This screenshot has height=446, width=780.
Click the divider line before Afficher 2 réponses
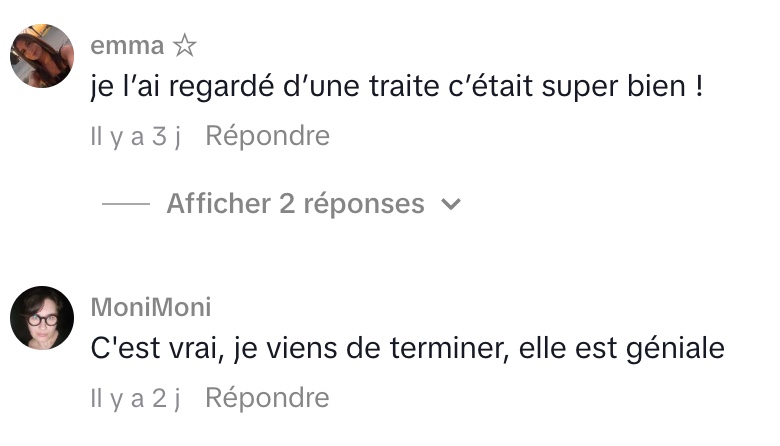click(125, 205)
